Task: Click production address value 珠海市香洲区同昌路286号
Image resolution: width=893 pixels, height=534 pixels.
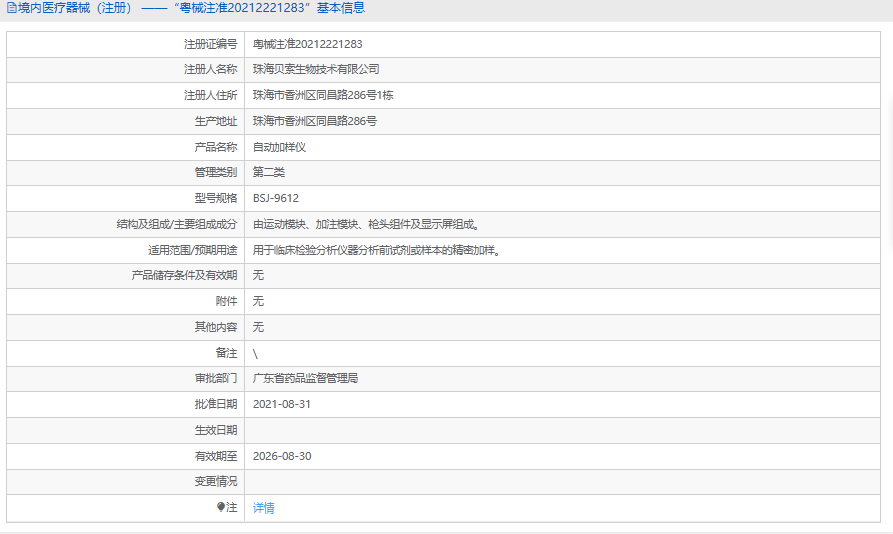Action: click(315, 121)
